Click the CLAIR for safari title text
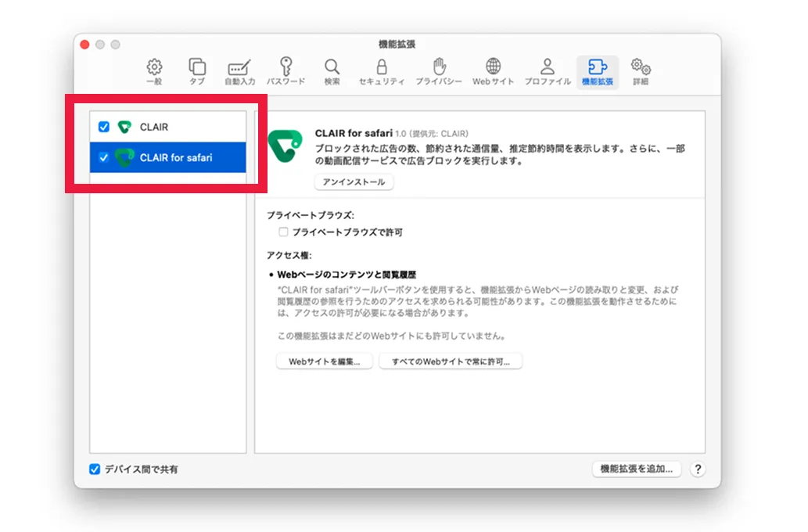 [354, 133]
